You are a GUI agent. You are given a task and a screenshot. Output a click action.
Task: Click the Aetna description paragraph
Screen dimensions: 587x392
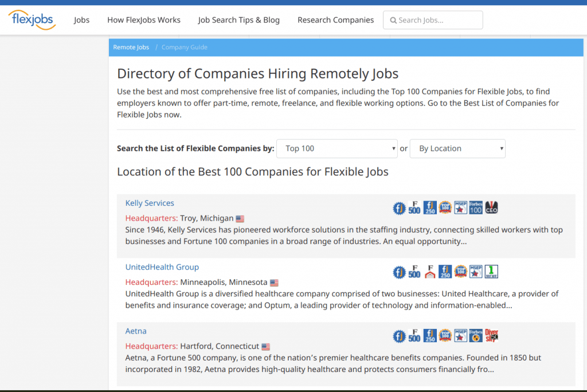point(333,363)
